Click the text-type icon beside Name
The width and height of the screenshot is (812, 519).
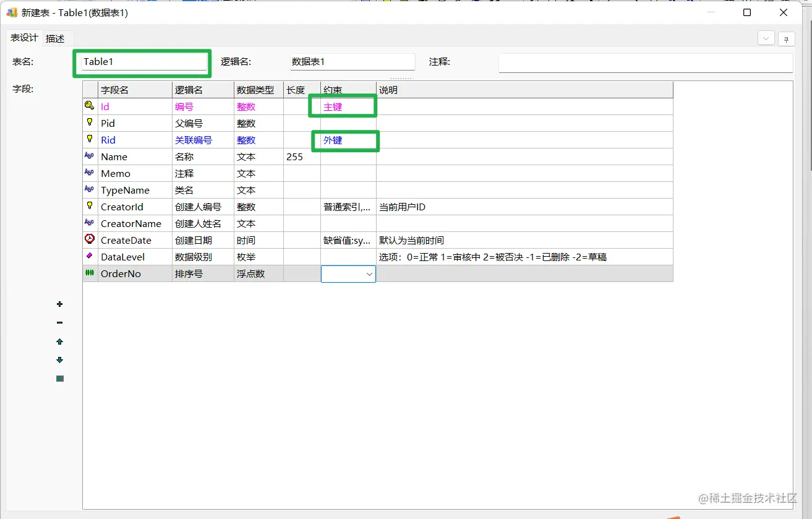click(x=90, y=157)
